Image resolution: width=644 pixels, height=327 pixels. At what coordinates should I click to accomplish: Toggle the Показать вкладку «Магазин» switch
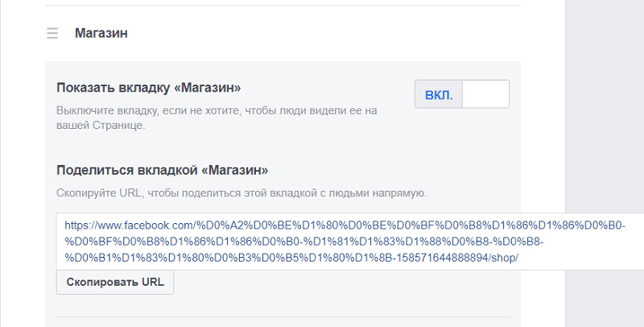tap(462, 94)
